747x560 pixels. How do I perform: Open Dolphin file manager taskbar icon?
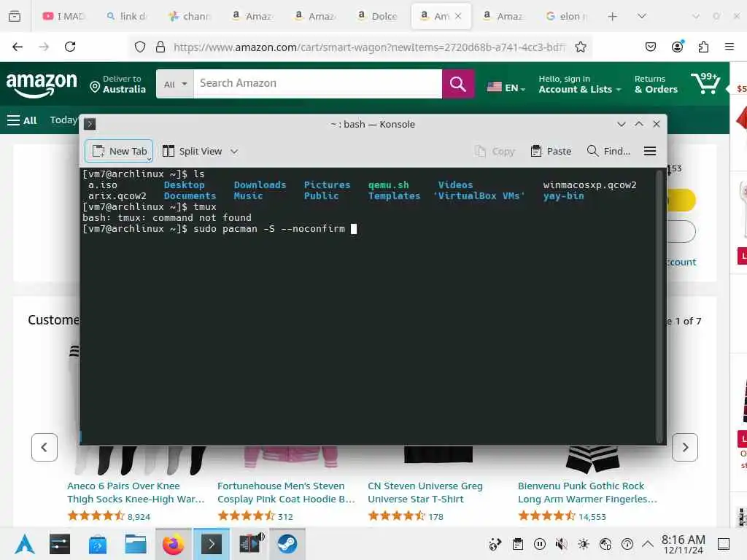click(135, 544)
